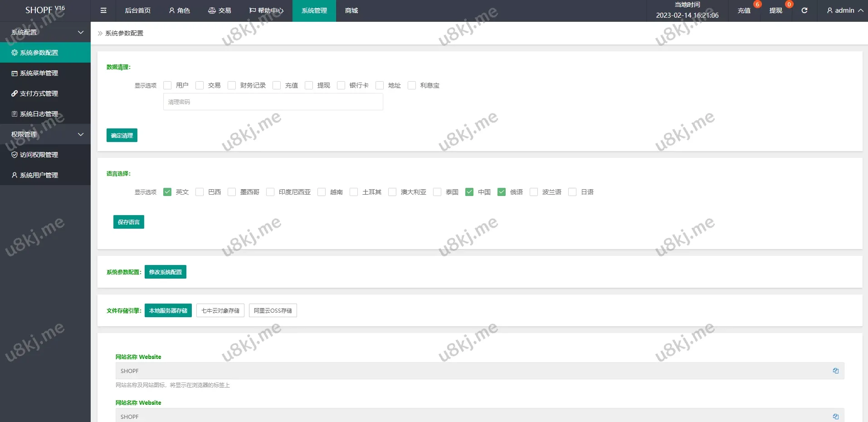Enable the 用户 data cleanup checkbox
The width and height of the screenshot is (868, 422).
tap(167, 85)
